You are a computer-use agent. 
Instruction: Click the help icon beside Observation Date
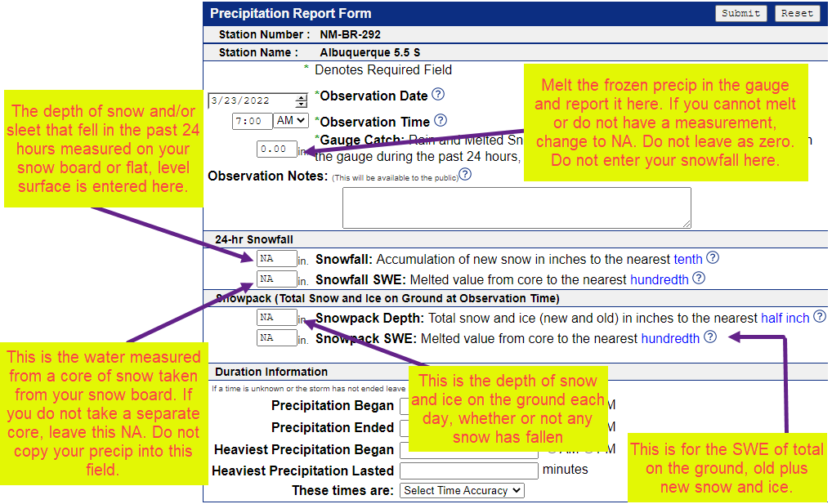(438, 95)
